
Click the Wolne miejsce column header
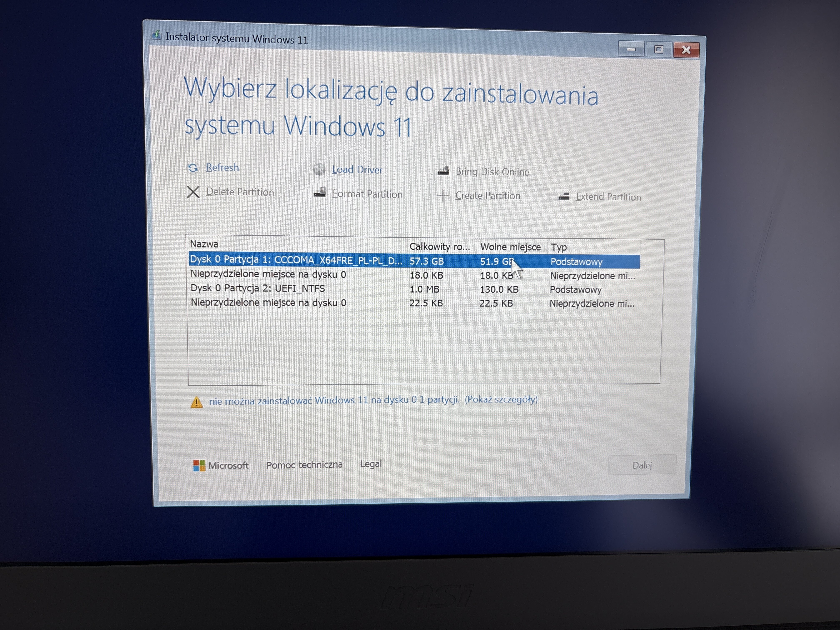510,247
